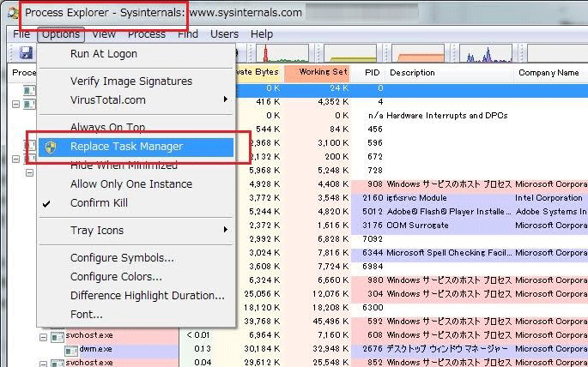The width and height of the screenshot is (588, 367).
Task: Click Microsoft Spell Checking Facility description
Action: [x=449, y=253]
